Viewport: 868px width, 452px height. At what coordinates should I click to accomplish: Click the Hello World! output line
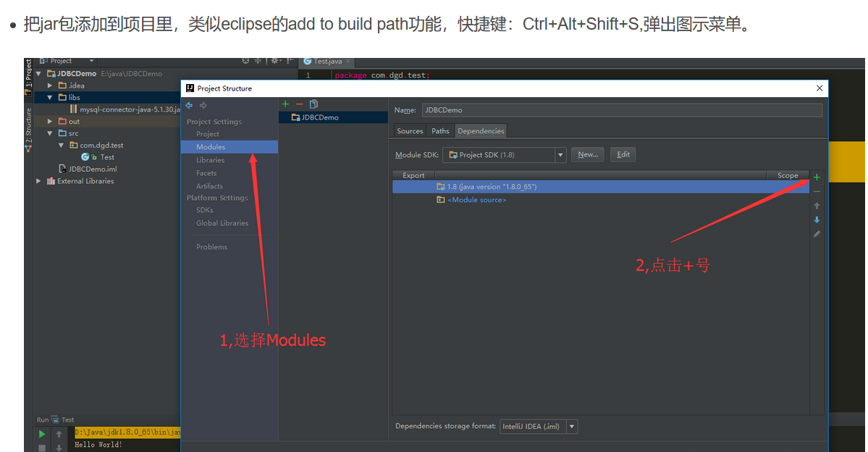98,445
